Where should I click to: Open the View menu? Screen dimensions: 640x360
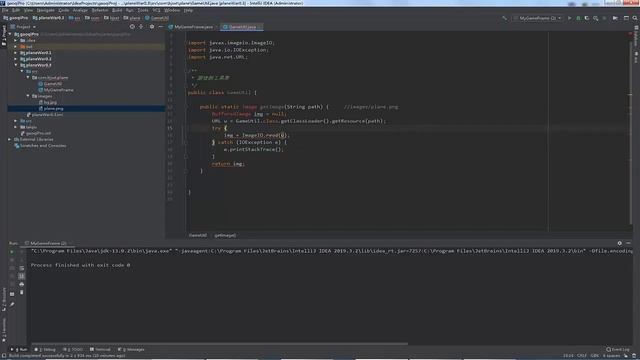(x=28, y=10)
